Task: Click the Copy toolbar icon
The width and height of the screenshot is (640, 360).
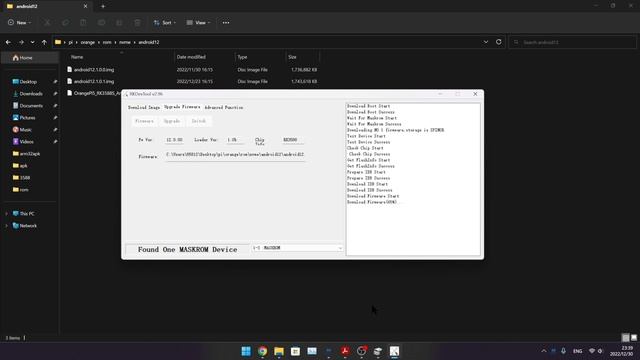Action: 65,22
